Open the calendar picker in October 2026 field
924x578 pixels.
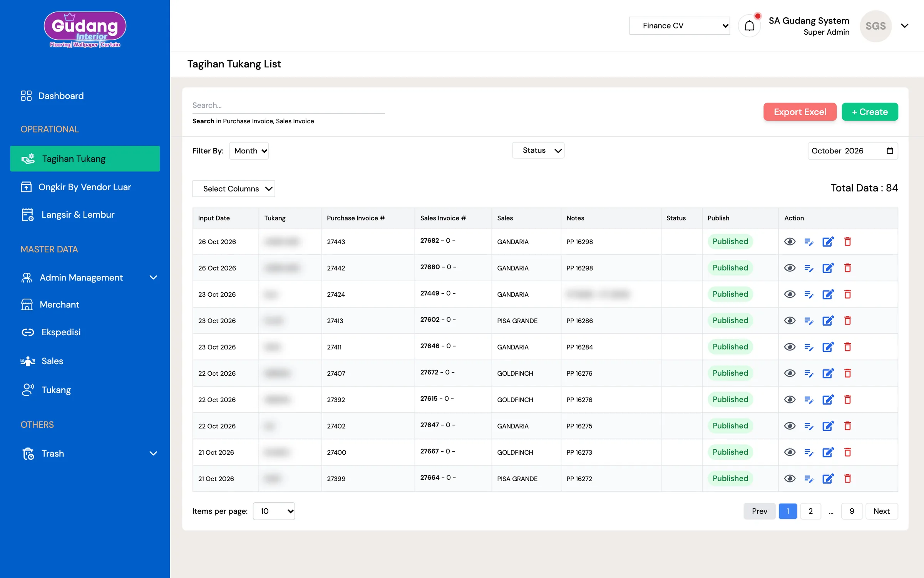[x=890, y=151]
